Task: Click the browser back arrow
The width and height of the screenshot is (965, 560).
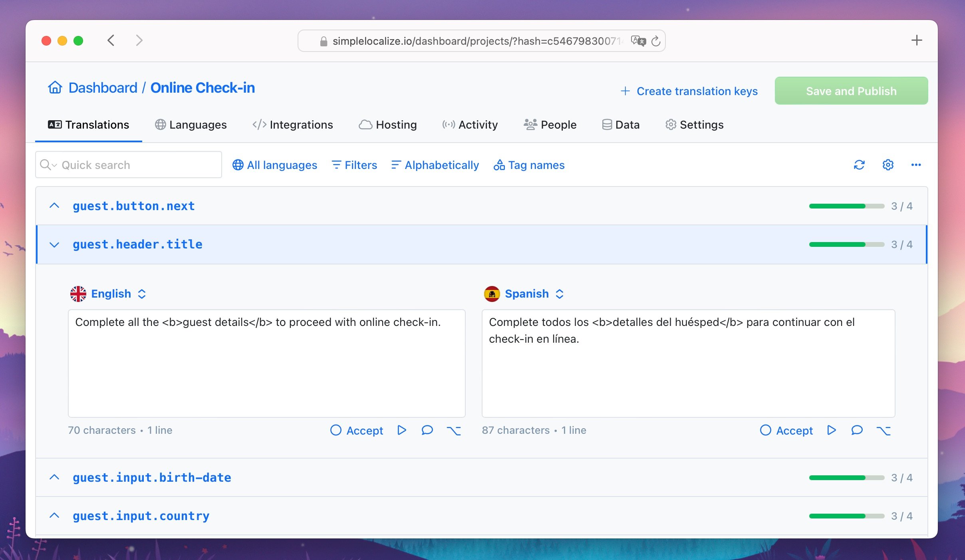Action: 111,40
